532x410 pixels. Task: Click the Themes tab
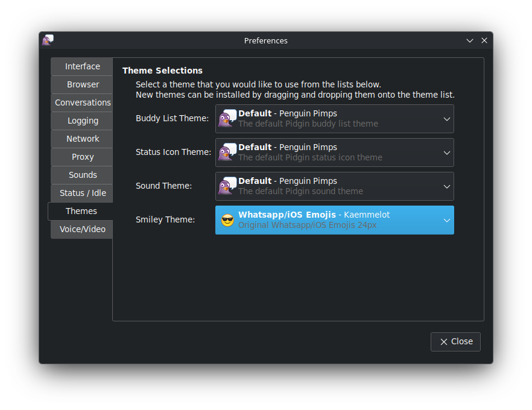pyautogui.click(x=80, y=211)
